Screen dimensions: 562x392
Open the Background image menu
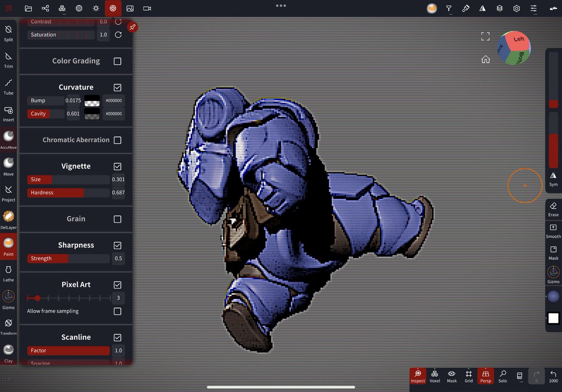click(130, 8)
